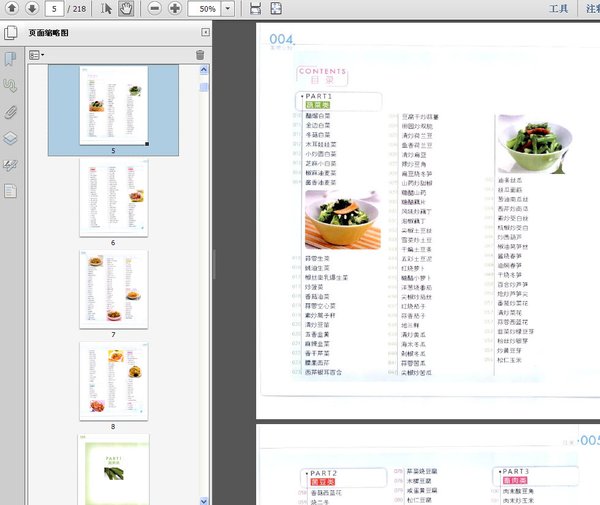Open the Signatures panel in sidebar
Viewport: 600px width, 505px height.
10,164
